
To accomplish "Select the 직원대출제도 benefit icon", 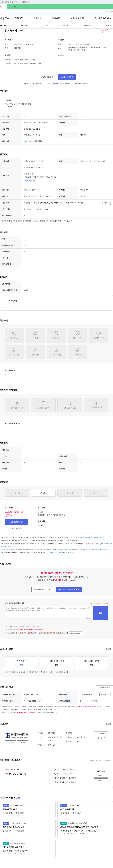I will [x=36, y=352].
